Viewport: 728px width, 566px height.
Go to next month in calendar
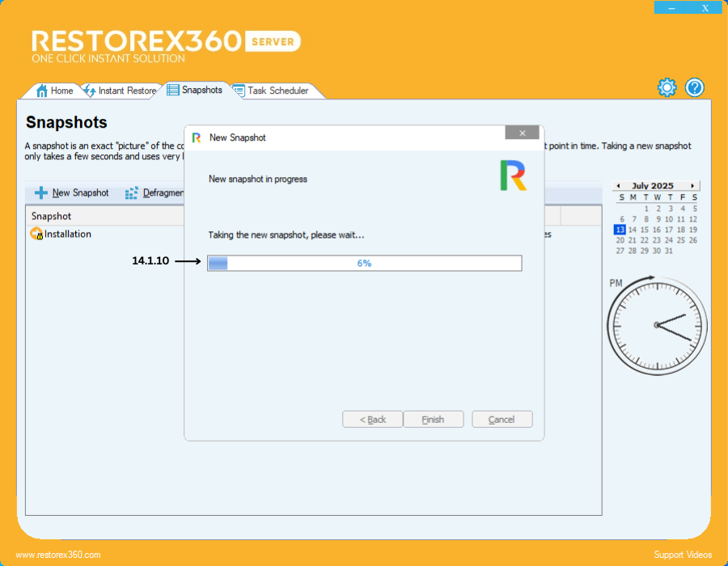coord(692,186)
